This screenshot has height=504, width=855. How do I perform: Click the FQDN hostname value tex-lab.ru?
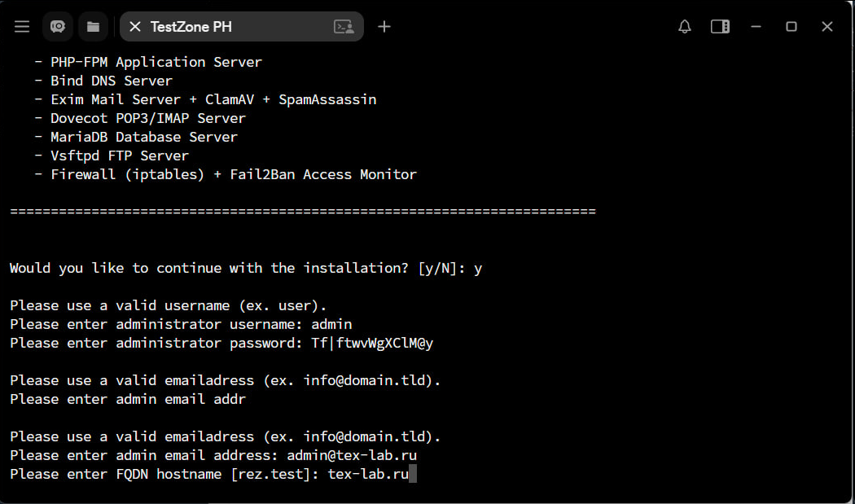pyautogui.click(x=368, y=474)
